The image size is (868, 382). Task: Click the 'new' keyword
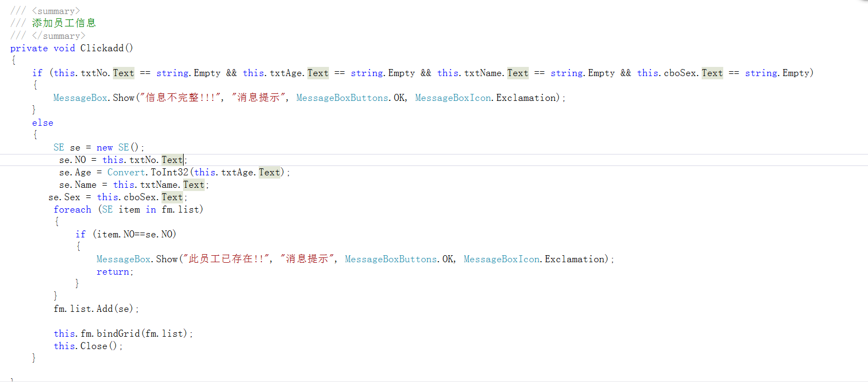(x=105, y=147)
